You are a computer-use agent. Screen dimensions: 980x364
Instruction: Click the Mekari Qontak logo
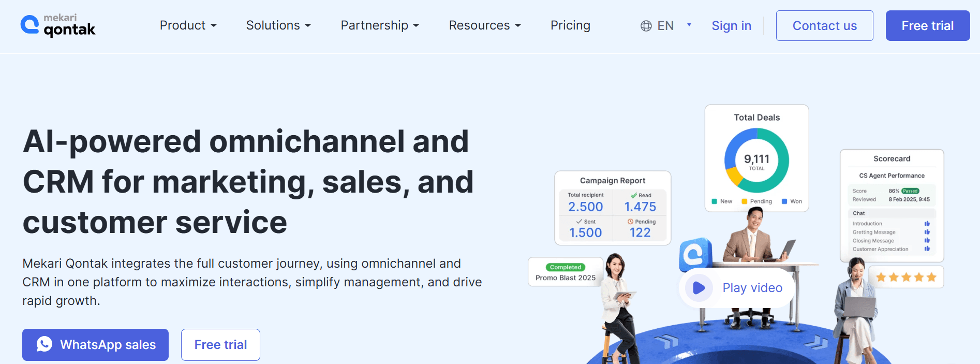[58, 25]
